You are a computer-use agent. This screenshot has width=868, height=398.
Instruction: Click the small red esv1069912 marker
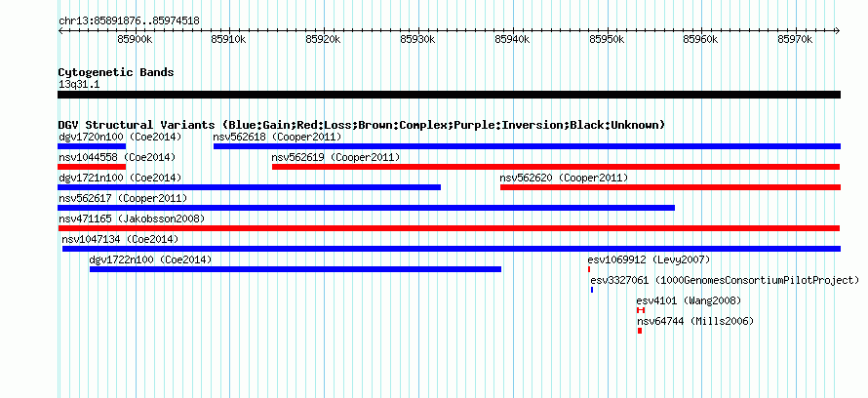pyautogui.click(x=589, y=269)
